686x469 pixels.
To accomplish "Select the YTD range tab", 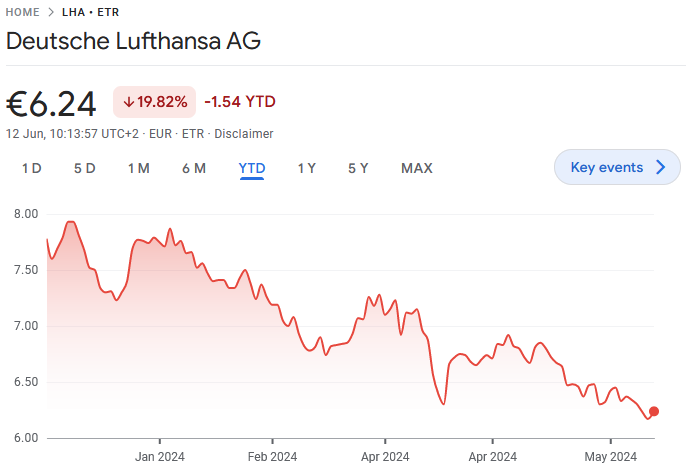I will 252,168.
